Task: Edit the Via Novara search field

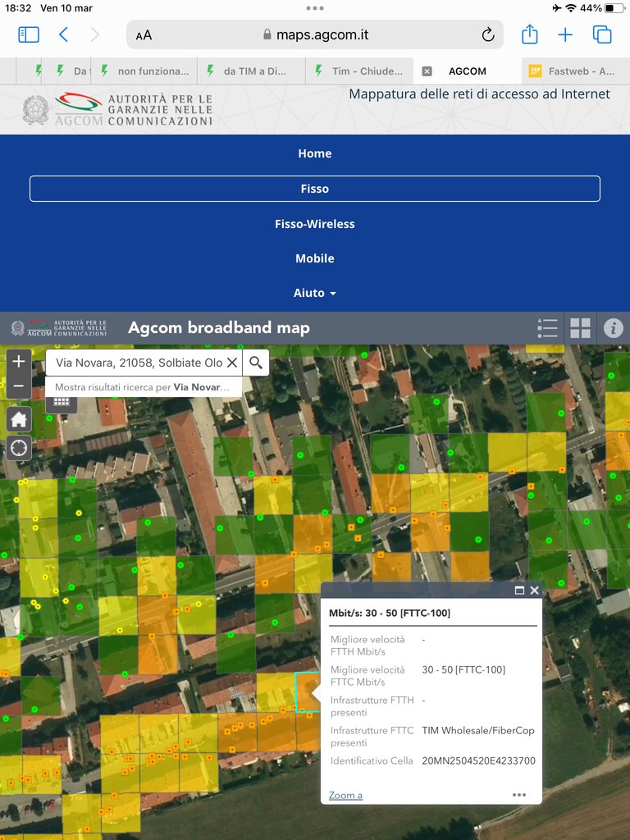Action: [139, 363]
